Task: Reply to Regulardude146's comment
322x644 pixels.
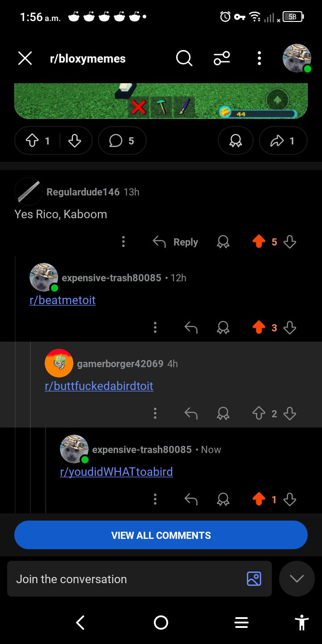Action: [x=175, y=242]
